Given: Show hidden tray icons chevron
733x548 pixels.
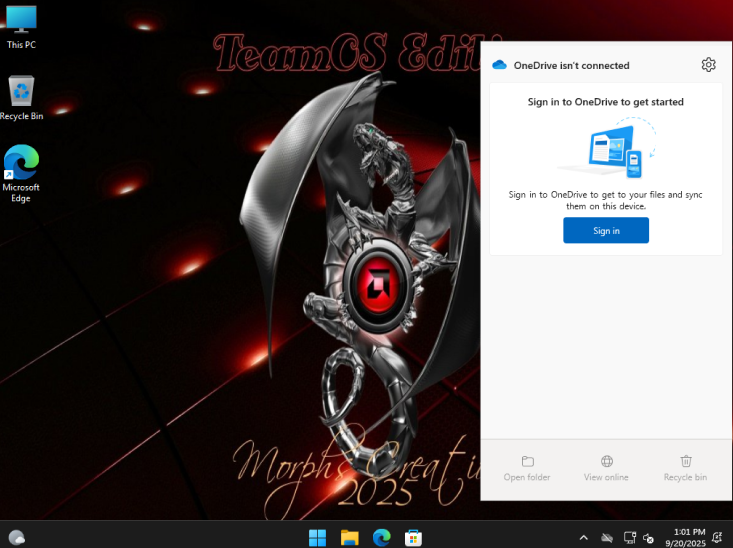Looking at the screenshot, I should point(583,538).
